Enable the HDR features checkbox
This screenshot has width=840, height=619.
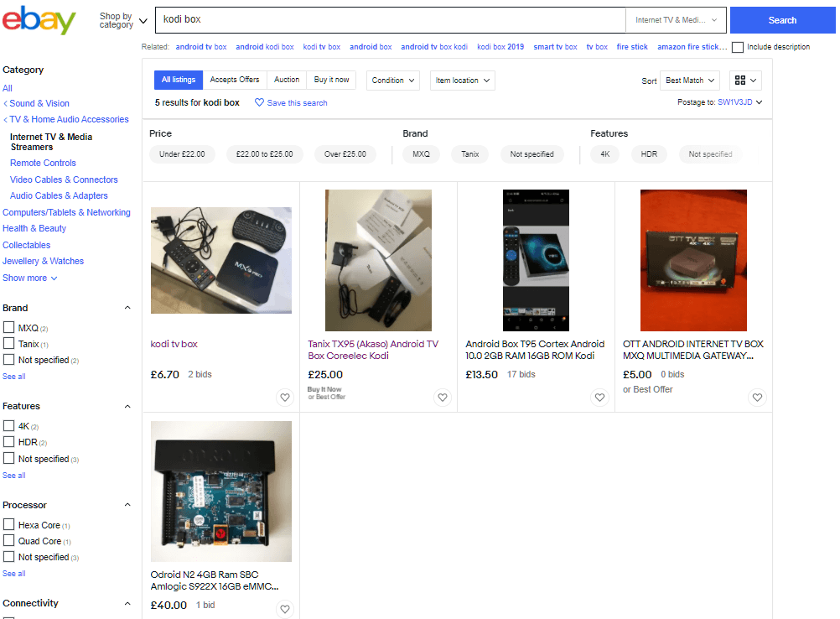click(8, 442)
